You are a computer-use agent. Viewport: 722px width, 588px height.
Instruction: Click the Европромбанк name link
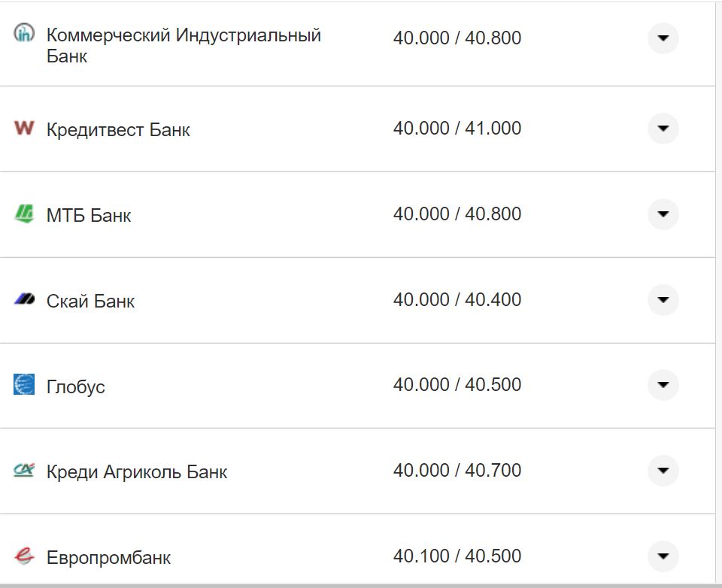tap(108, 557)
